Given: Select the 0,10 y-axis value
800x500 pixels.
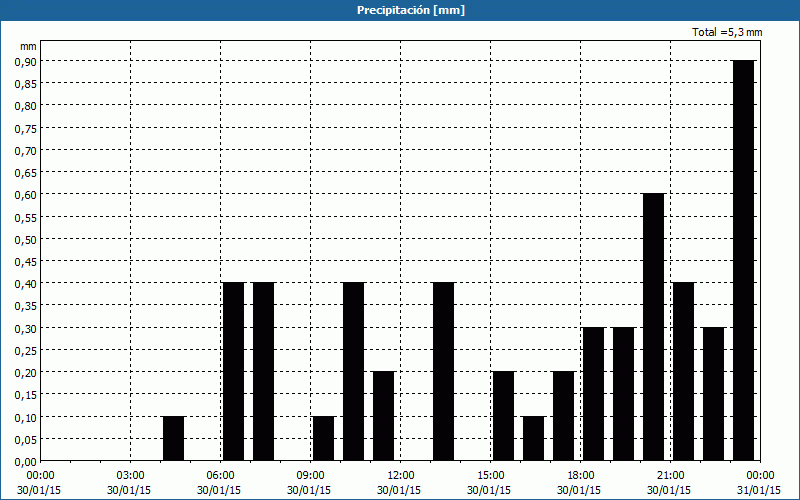Looking at the screenshot, I should click(26, 417).
